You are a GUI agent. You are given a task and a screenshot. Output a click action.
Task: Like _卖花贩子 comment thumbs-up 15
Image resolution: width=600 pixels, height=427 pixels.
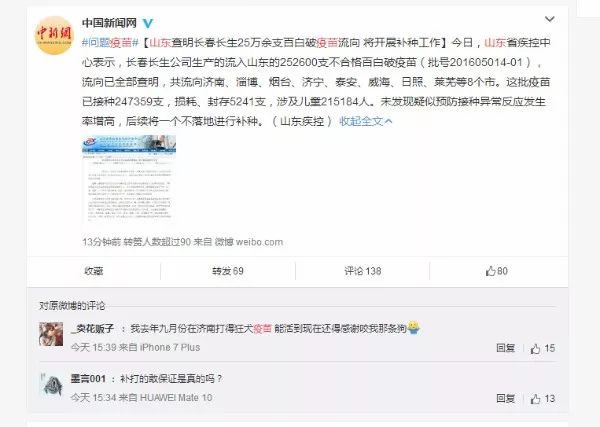(x=542, y=348)
